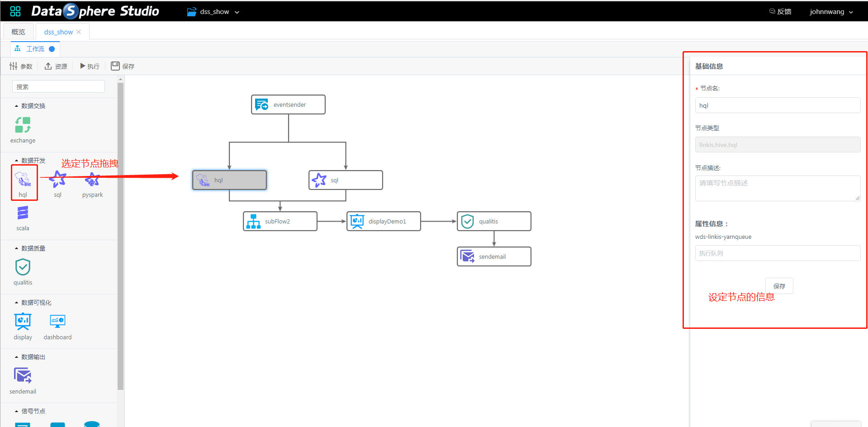Choose the display node icon

pos(23,322)
